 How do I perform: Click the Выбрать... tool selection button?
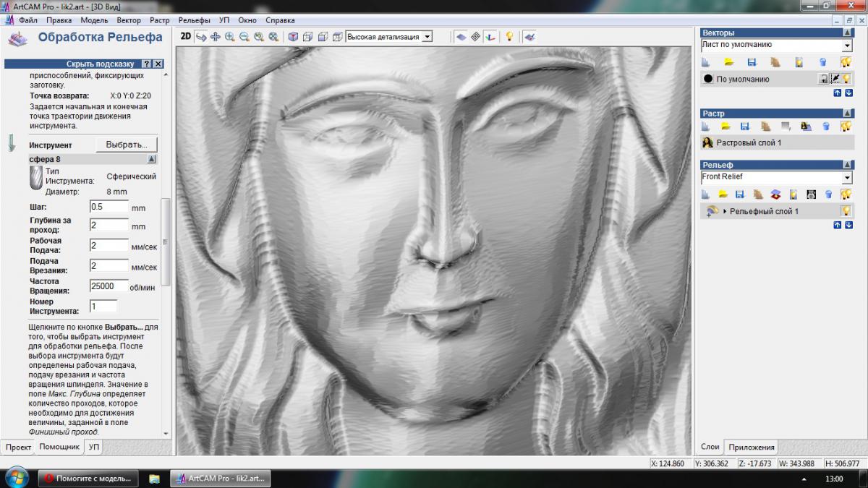point(127,145)
